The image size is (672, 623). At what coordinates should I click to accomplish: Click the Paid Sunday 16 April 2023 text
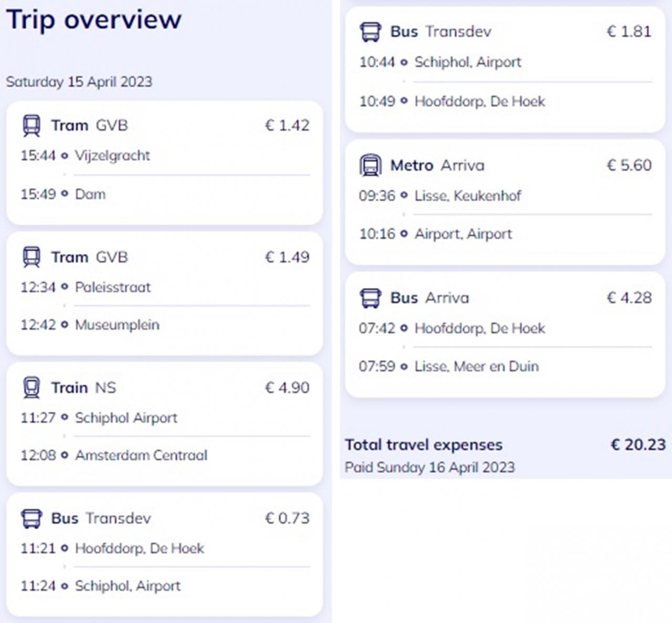[x=429, y=468]
